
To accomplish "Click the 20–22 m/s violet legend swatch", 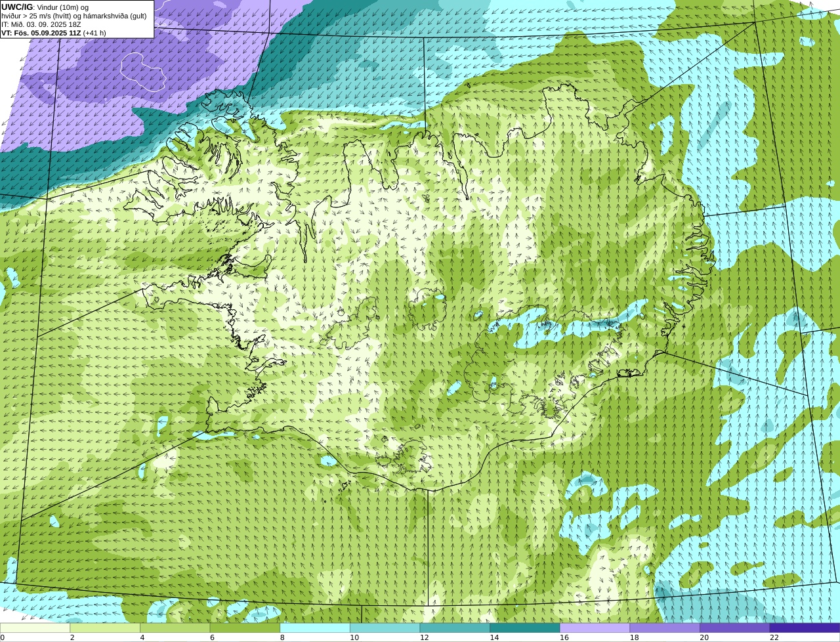I will (x=734, y=628).
